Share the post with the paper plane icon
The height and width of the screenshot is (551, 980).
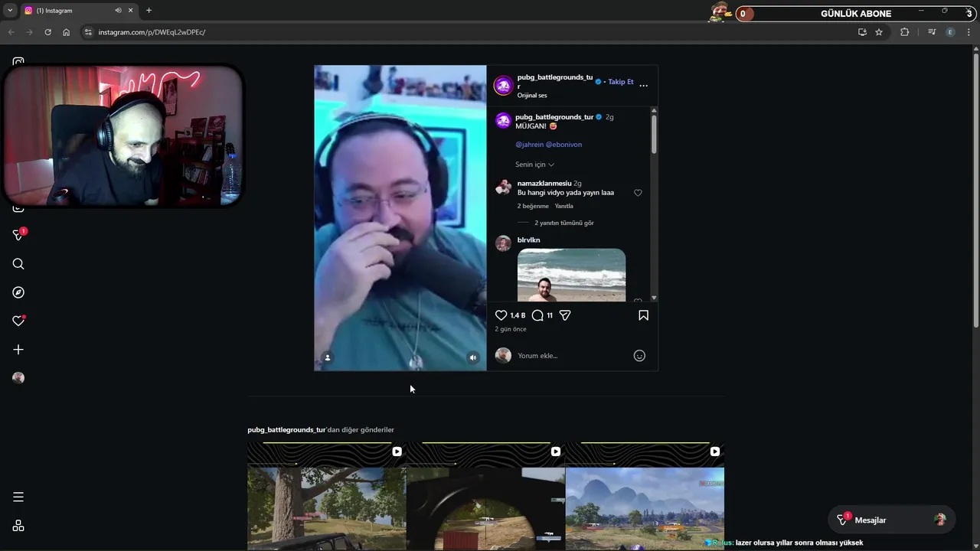(565, 315)
